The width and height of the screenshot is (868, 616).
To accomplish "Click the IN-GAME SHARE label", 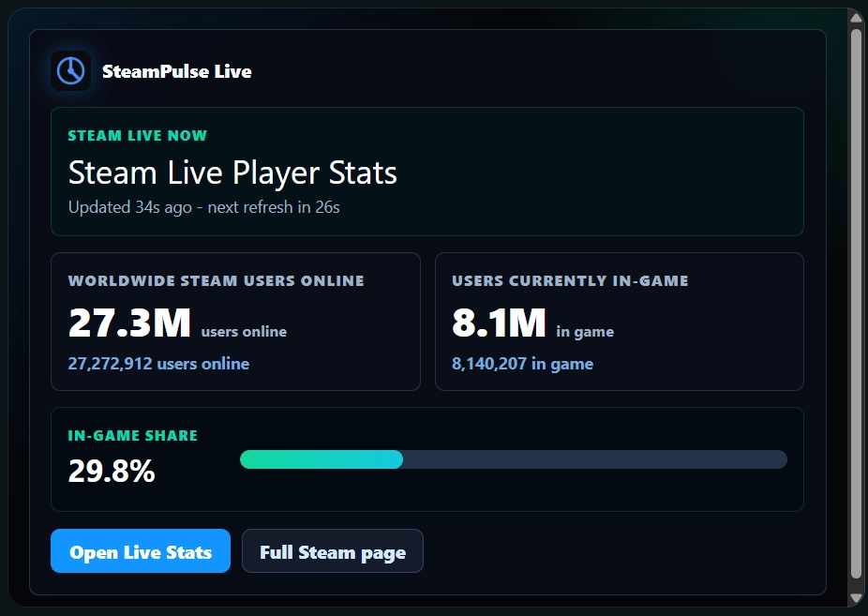I will coord(132,436).
